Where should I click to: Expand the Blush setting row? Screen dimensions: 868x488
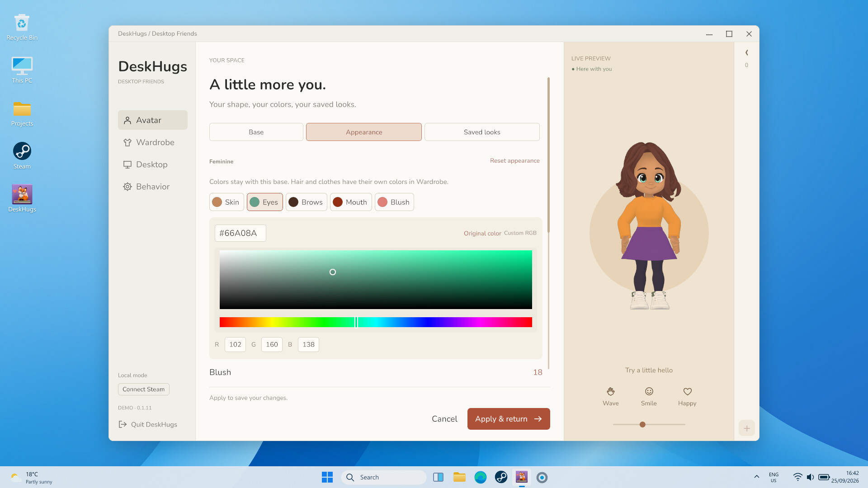pos(376,372)
